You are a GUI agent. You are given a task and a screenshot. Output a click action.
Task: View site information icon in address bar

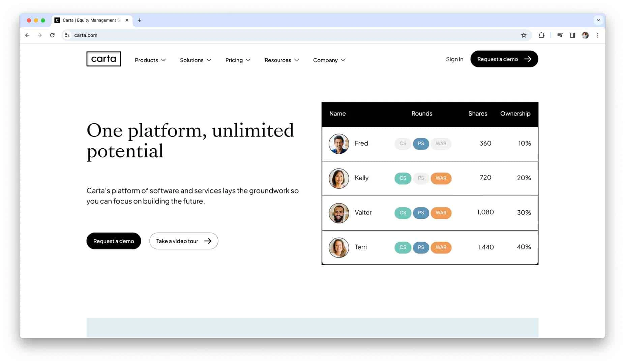[67, 35]
